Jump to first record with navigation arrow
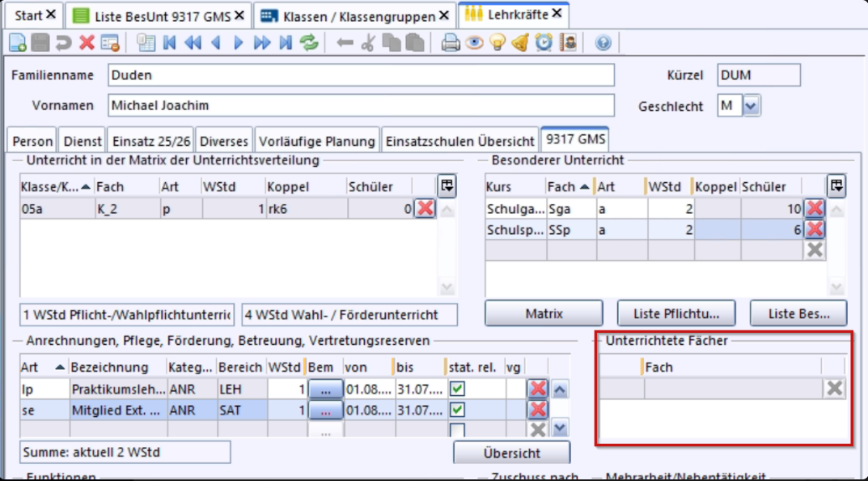The height and width of the screenshot is (481, 868). tap(169, 43)
